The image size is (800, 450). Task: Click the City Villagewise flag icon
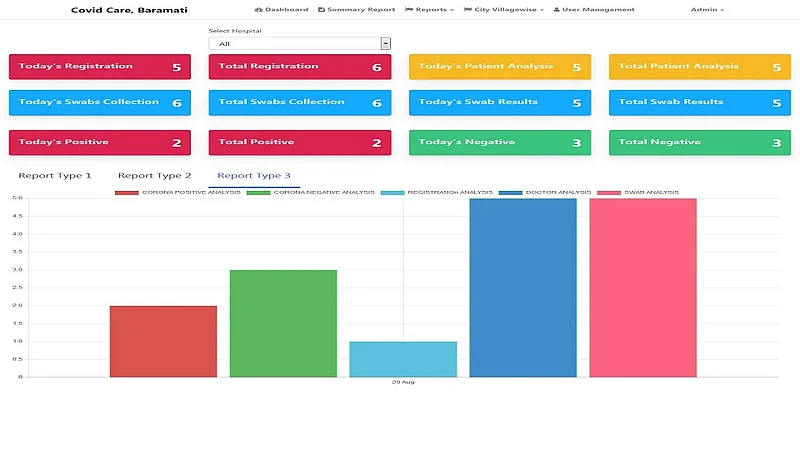pyautogui.click(x=467, y=10)
